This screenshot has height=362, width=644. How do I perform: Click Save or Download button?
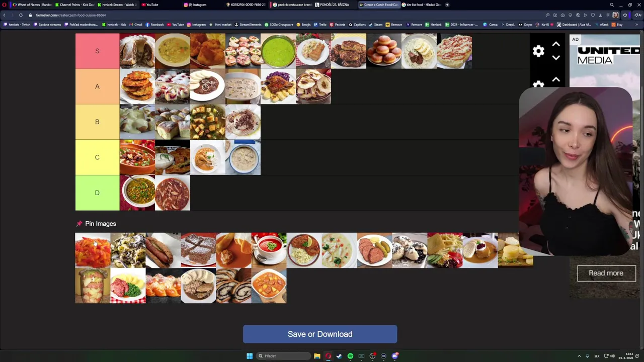pyautogui.click(x=320, y=334)
